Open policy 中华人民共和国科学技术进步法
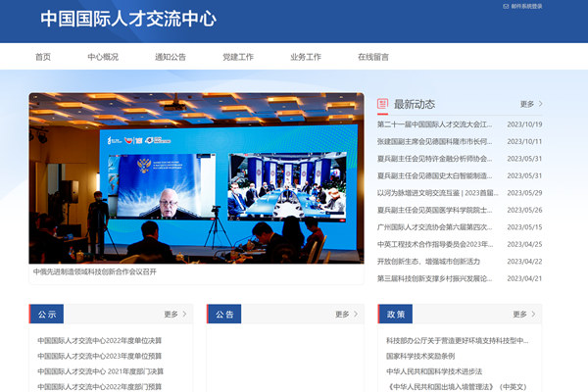 (434, 371)
